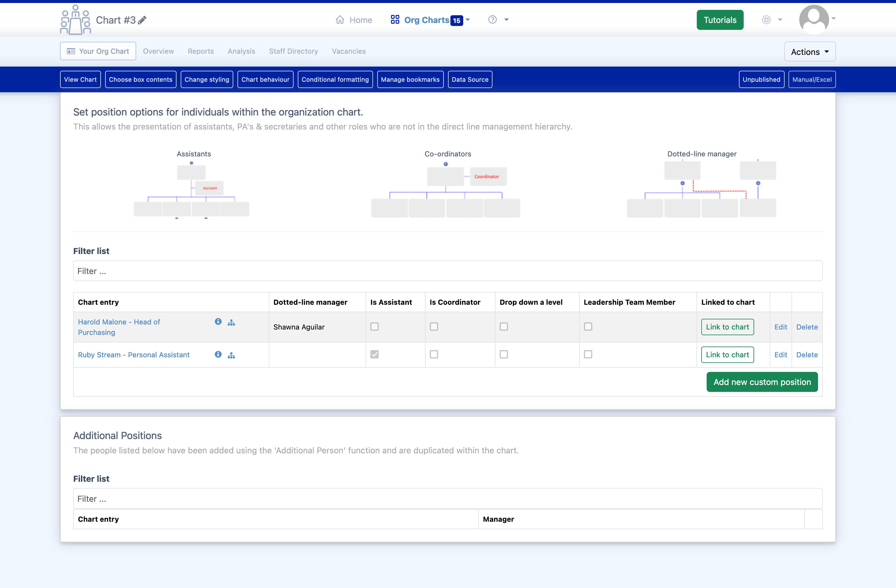Viewport: 896px width, 588px height.
Task: Enable Is Coordinator for Harold Malone
Action: [x=433, y=326]
